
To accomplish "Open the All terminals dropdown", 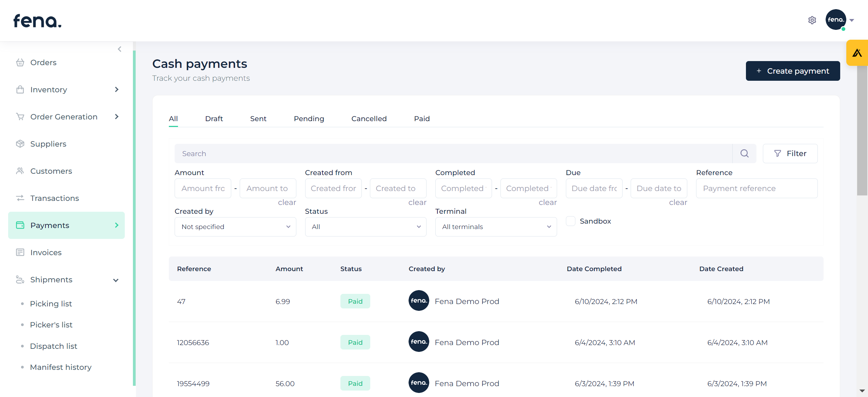I will click(496, 227).
